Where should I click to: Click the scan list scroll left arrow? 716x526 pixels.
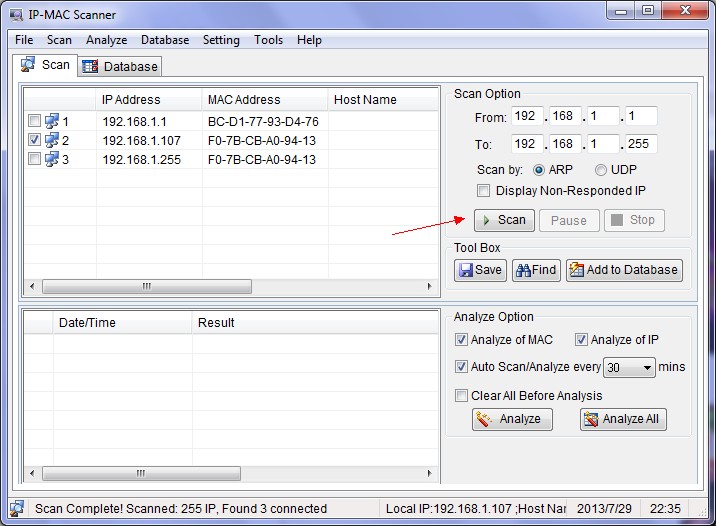[32, 286]
